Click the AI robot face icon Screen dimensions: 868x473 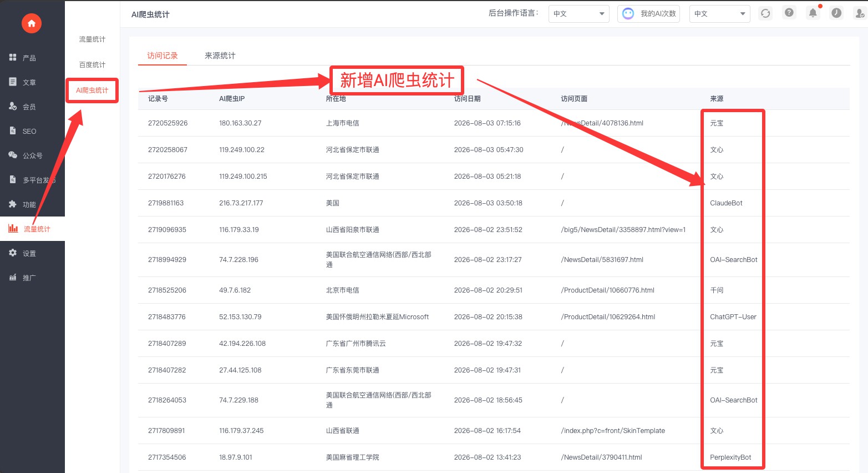pyautogui.click(x=628, y=13)
